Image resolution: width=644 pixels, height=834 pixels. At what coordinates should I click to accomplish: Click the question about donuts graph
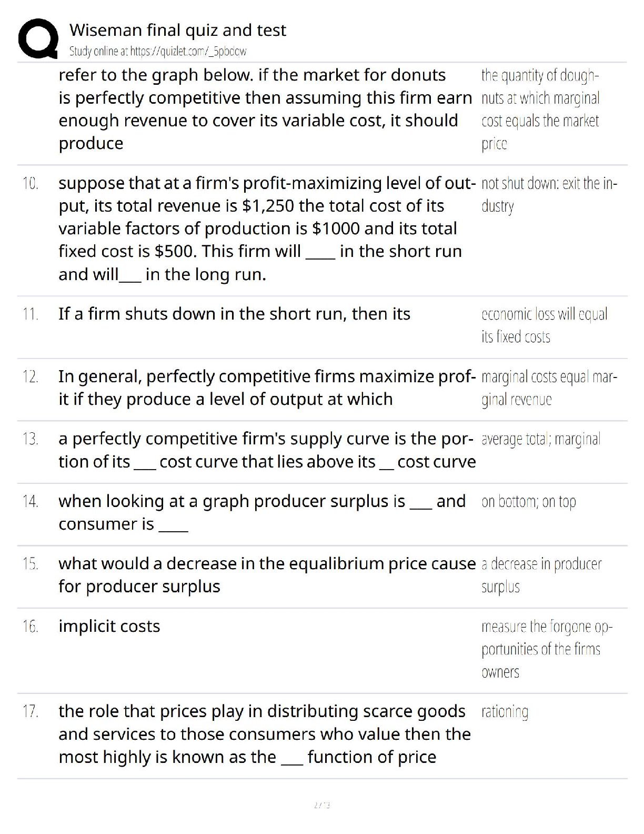[x=265, y=109]
